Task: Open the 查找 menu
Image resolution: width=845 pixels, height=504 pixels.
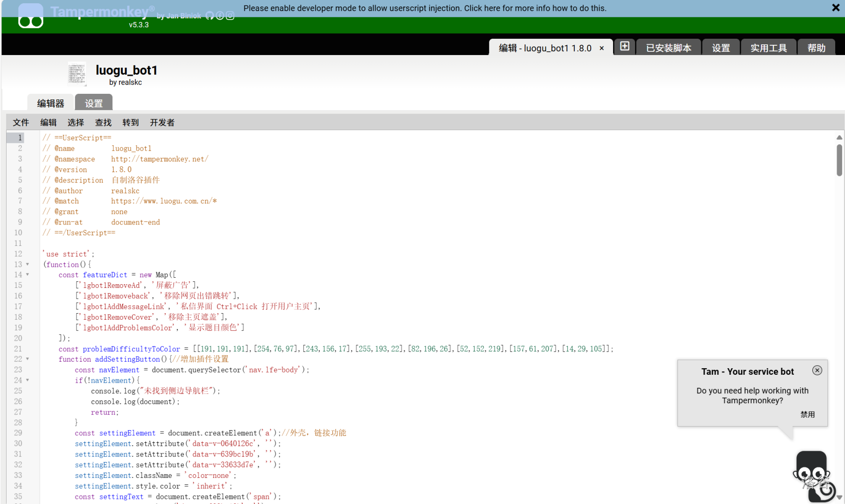Action: point(103,122)
